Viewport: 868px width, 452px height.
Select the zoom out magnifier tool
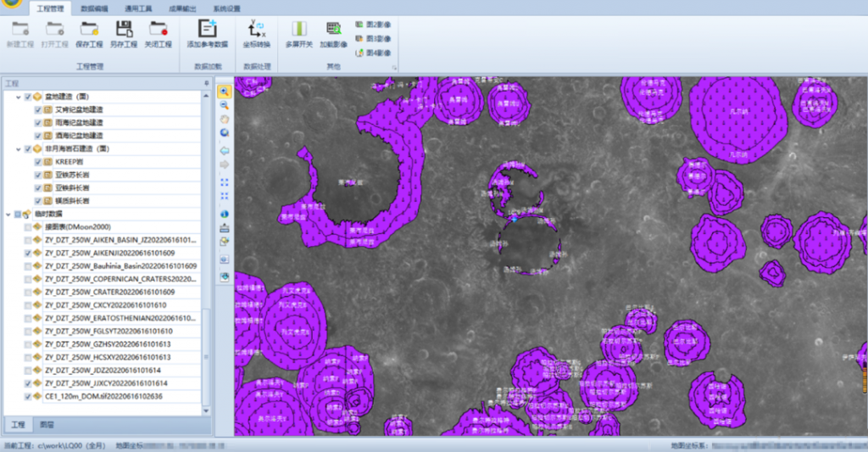(x=224, y=105)
